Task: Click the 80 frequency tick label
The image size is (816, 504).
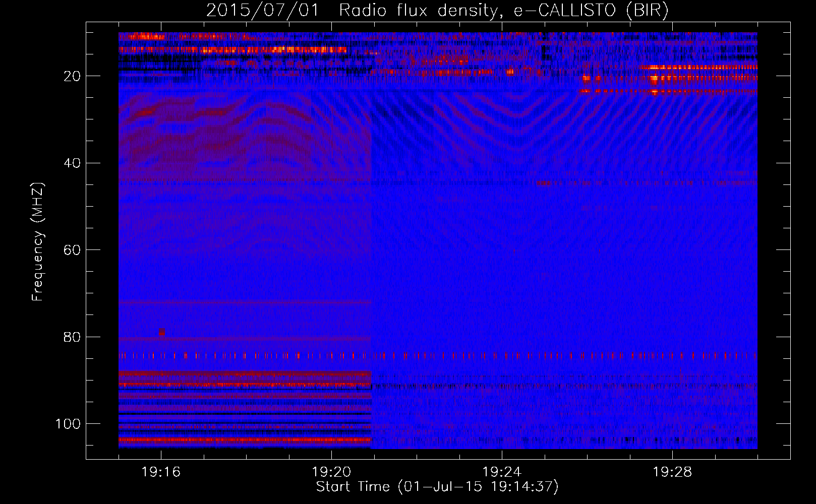Action: tap(72, 337)
